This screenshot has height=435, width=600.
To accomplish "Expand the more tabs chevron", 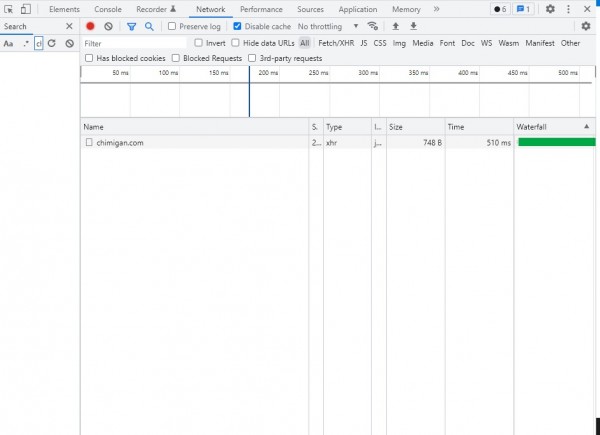I will (436, 9).
